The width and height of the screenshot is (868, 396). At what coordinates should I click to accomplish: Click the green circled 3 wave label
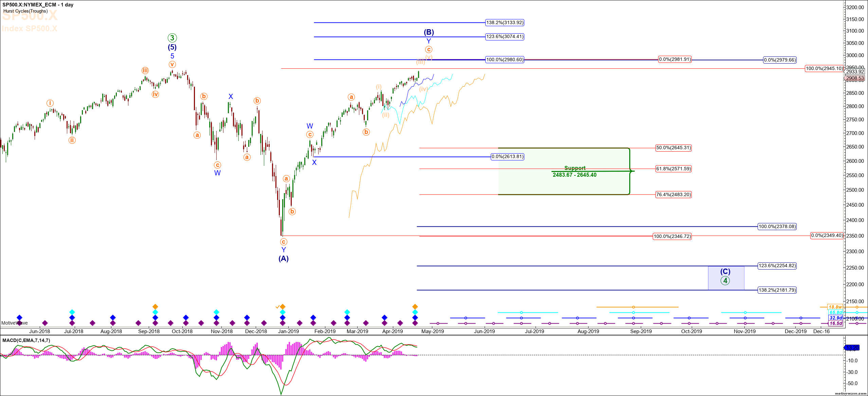(172, 38)
